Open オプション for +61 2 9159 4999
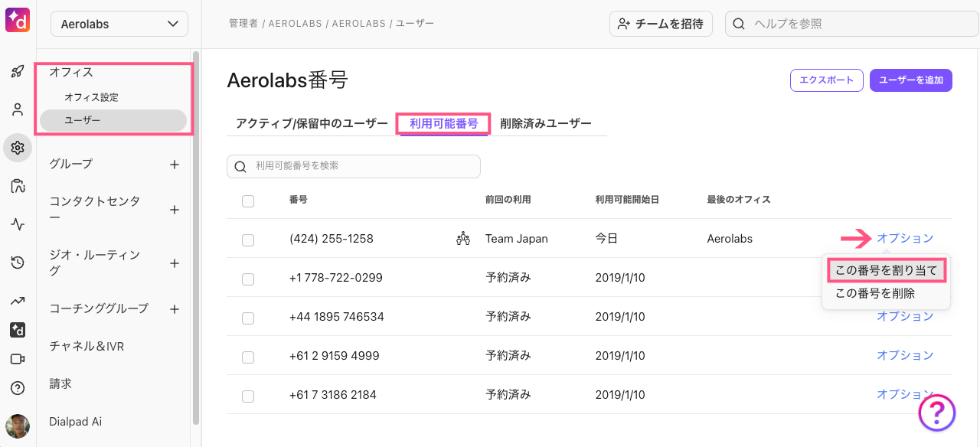980x447 pixels. (x=905, y=355)
